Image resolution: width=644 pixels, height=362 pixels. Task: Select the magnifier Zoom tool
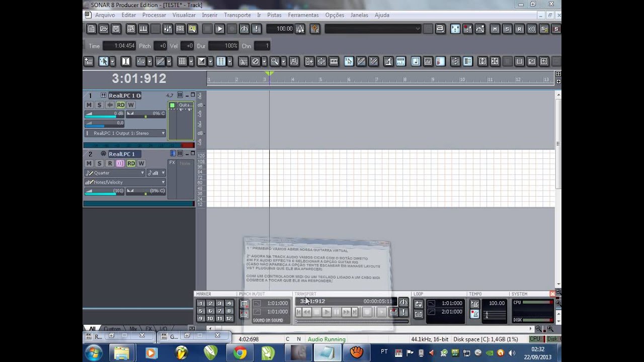click(x=275, y=61)
